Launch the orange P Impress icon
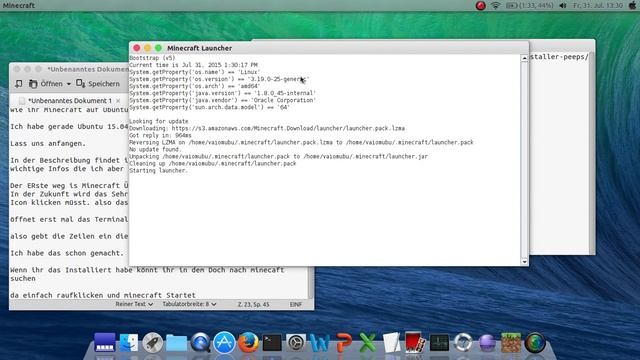 [344, 343]
